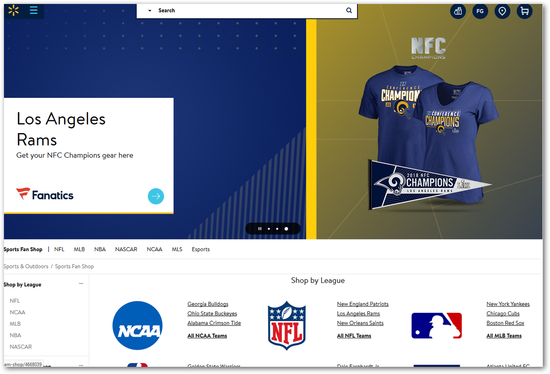The height and width of the screenshot is (374, 550).
Task: Click the Sports Fan Shop breadcrumb
Action: [74, 266]
